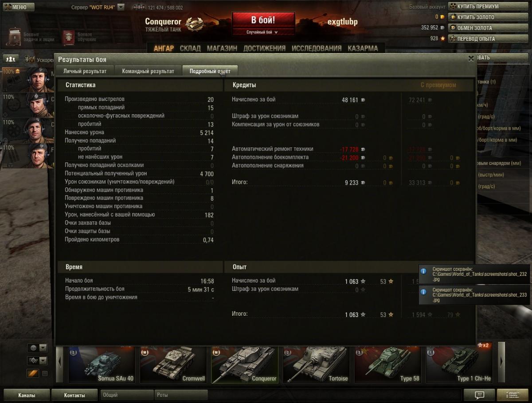This screenshot has width=532, height=403.
Task: Click the orange favorites filter icon
Action: click(x=33, y=373)
